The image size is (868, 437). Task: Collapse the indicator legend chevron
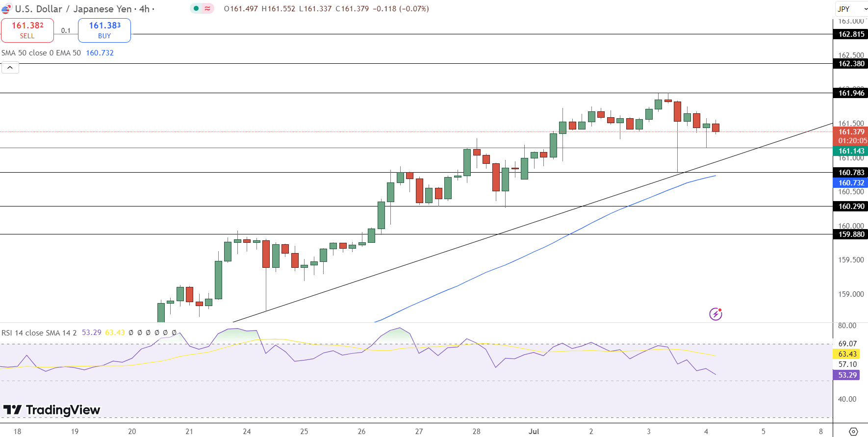10,68
